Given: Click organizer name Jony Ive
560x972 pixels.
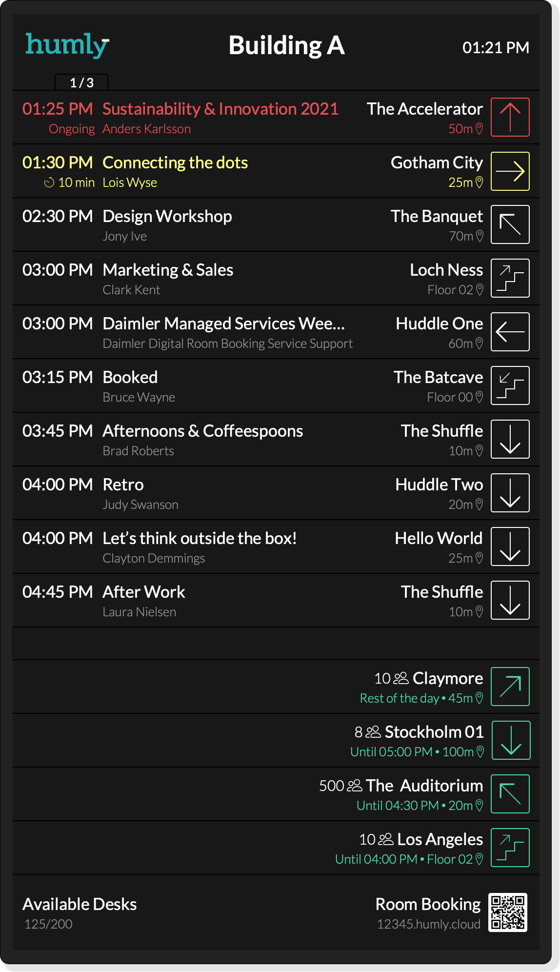Looking at the screenshot, I should tap(125, 236).
